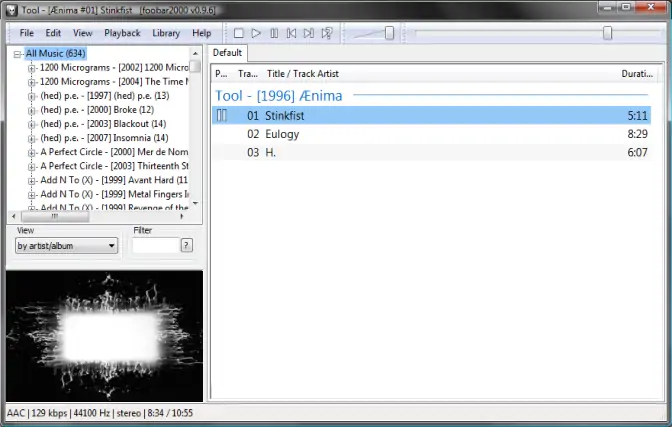Skip to previous track button

click(x=291, y=33)
